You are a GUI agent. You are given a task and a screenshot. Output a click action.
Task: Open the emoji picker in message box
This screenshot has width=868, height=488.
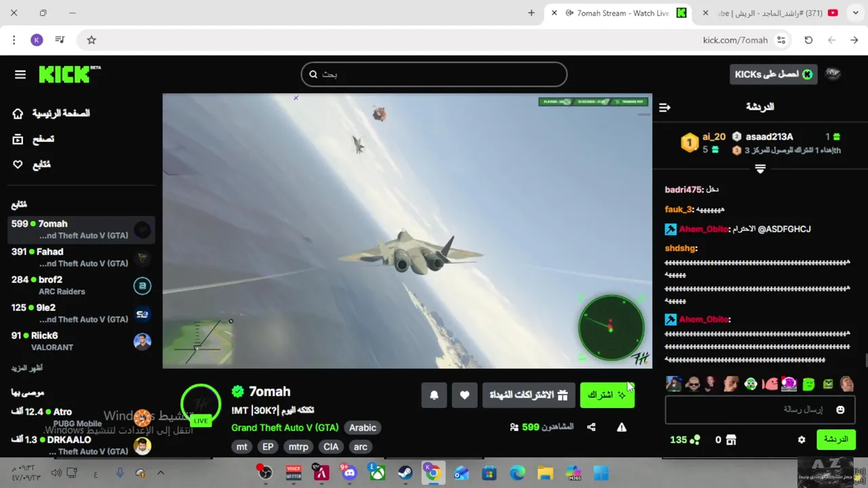point(840,409)
